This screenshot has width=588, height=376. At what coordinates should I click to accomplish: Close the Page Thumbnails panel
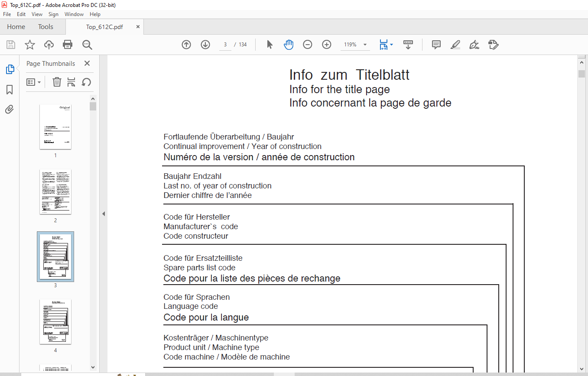pos(87,63)
